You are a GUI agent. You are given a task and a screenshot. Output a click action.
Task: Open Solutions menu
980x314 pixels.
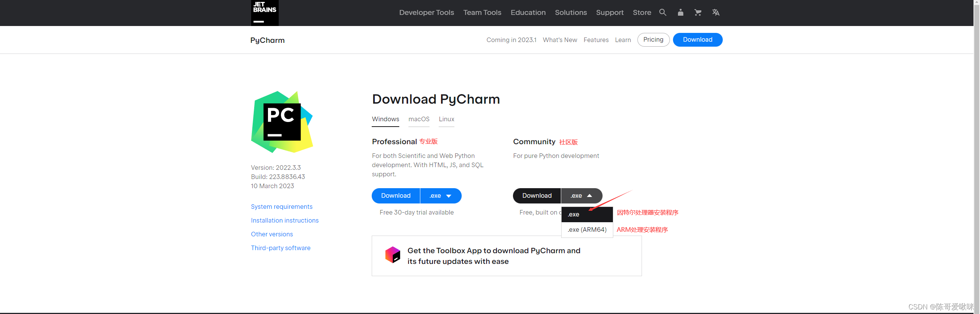[571, 13]
